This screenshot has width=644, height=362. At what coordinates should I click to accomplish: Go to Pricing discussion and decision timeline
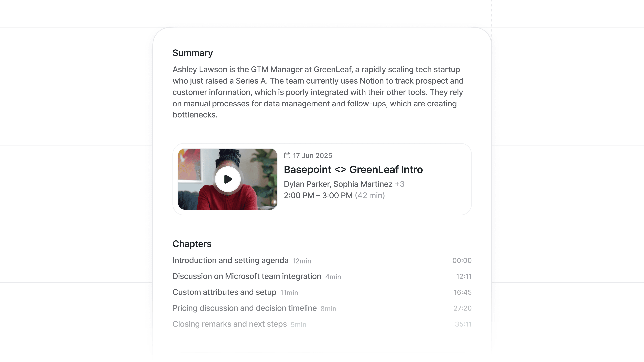[322, 308]
